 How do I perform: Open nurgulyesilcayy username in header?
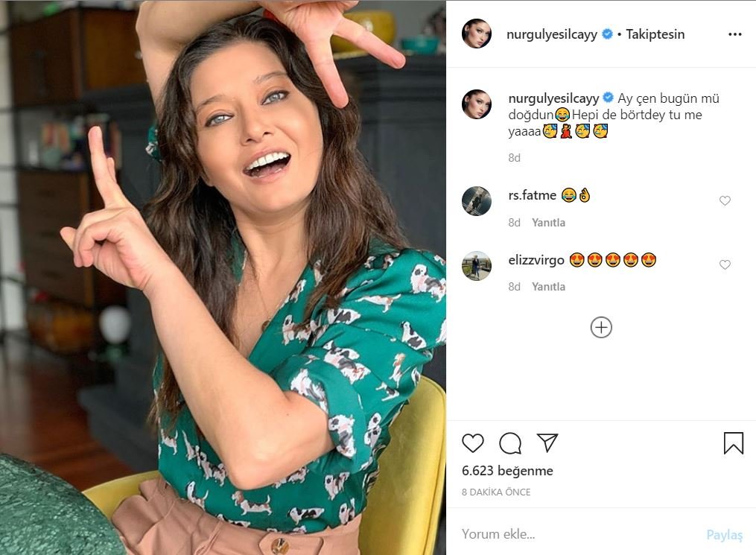pyautogui.click(x=552, y=34)
